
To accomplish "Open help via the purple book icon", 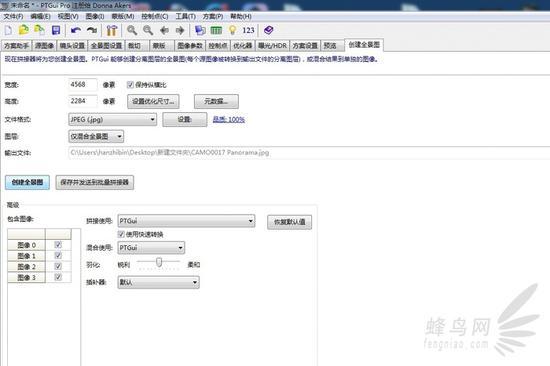I will [269, 31].
